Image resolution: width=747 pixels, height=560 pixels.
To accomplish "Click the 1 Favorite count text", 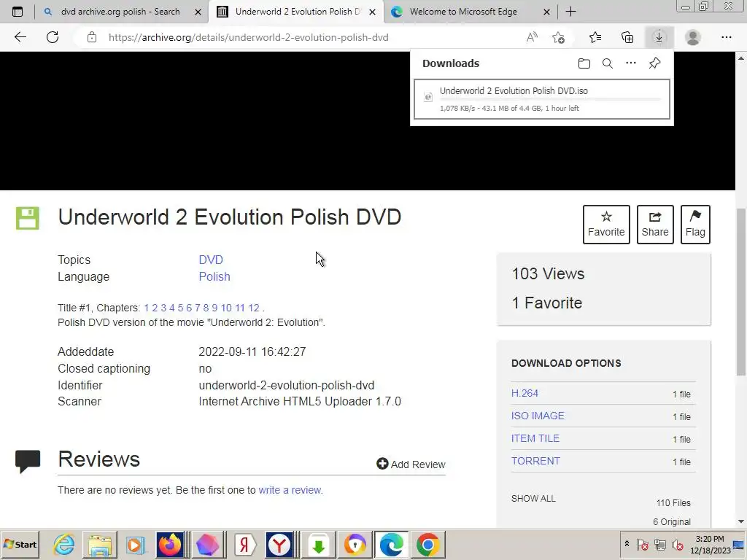I will click(547, 303).
